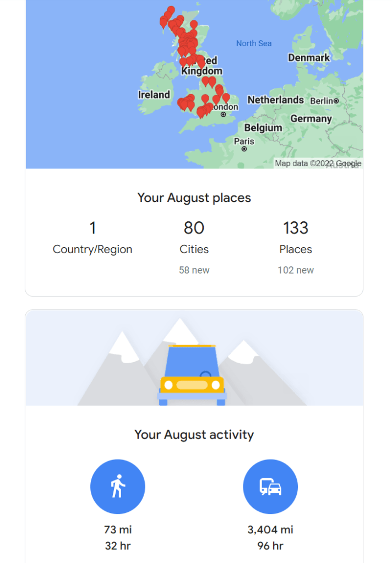Select the Places count of 133
The image size is (392, 563).
click(x=296, y=228)
